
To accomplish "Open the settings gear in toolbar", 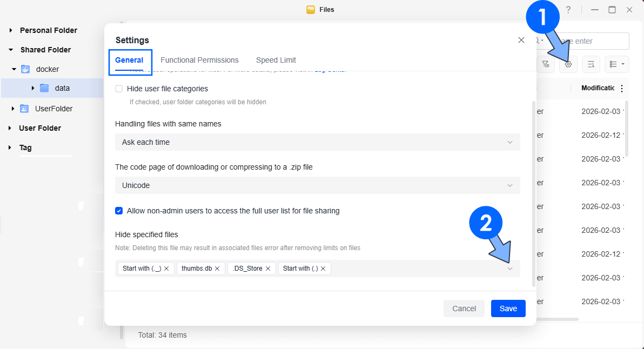I will [x=568, y=64].
